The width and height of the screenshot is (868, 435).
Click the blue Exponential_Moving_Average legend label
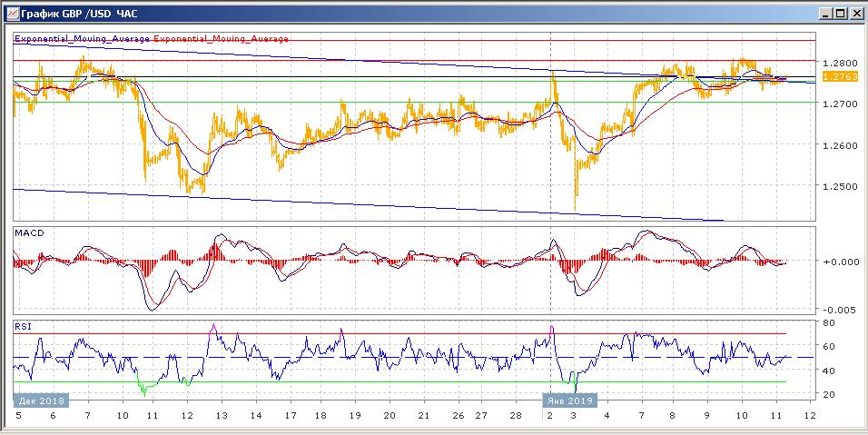pos(82,39)
